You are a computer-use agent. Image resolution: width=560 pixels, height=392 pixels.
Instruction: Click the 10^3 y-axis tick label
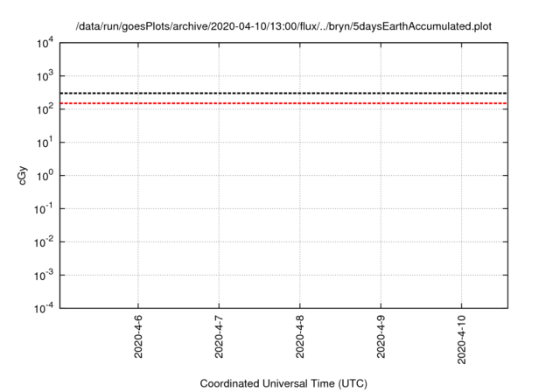click(45, 76)
